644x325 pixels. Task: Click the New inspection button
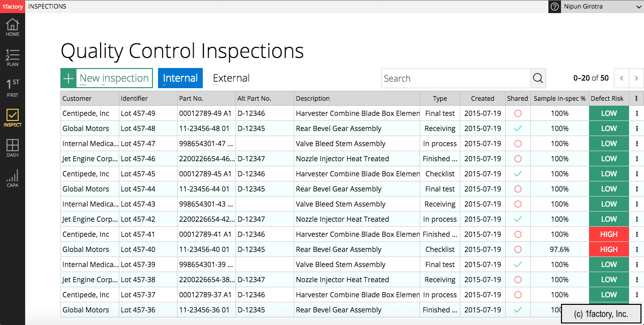tap(107, 78)
